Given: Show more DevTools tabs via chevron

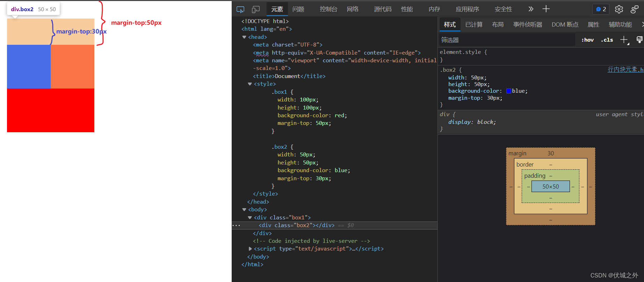Looking at the screenshot, I should click(x=531, y=9).
